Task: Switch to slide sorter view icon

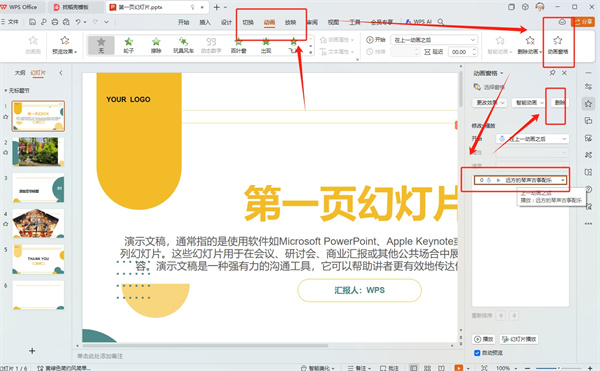Action: tap(427, 368)
